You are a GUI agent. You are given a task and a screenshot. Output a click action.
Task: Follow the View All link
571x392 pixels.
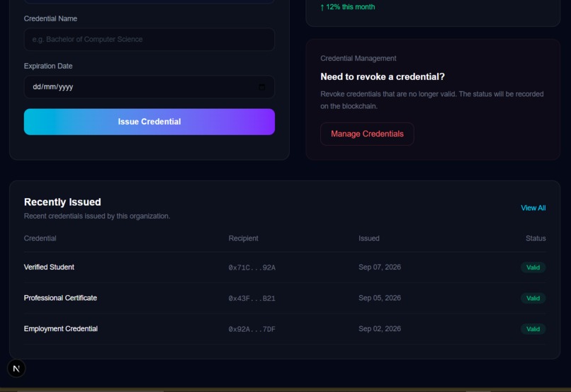(533, 208)
